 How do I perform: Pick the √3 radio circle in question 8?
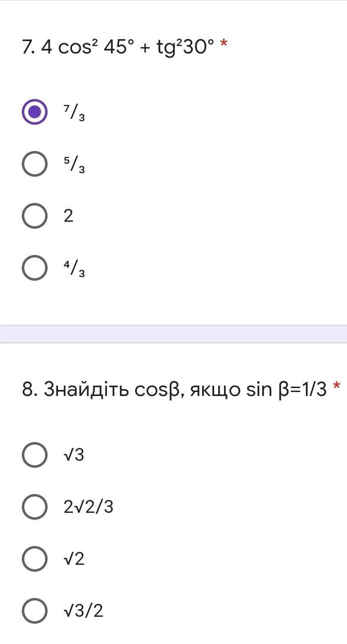click(x=35, y=455)
